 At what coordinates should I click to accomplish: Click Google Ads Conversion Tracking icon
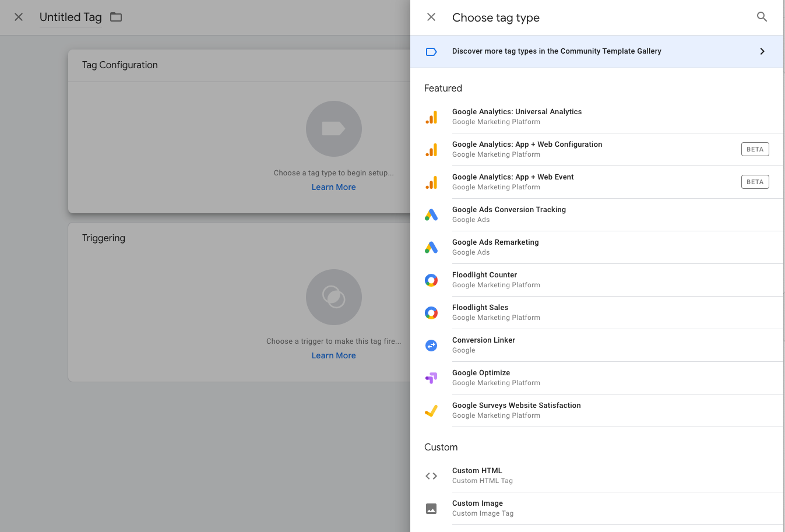pos(431,215)
